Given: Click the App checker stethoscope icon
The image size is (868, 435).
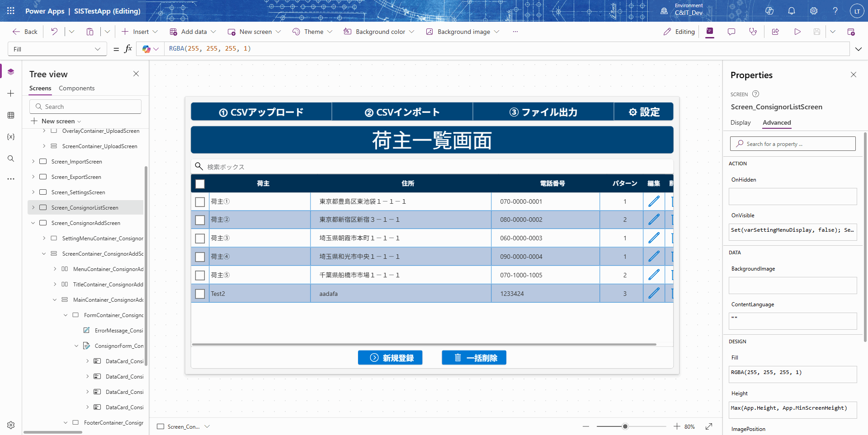Looking at the screenshot, I should [753, 32].
